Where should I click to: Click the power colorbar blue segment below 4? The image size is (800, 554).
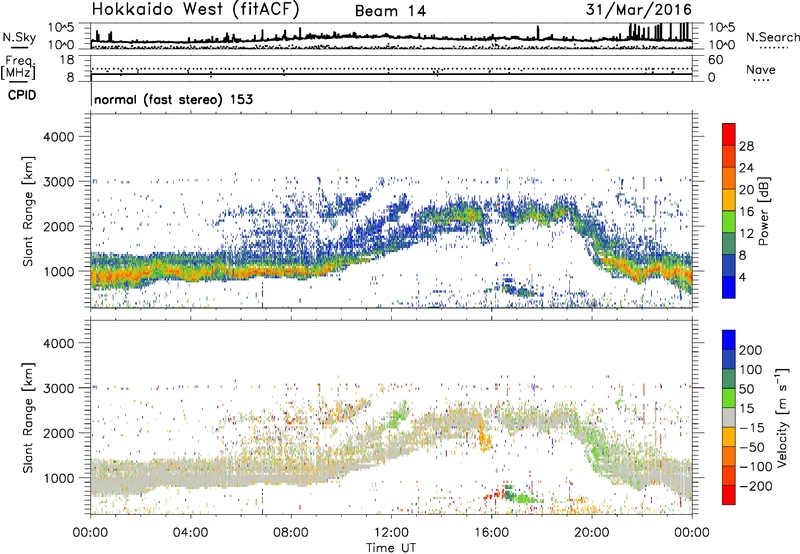click(729, 288)
